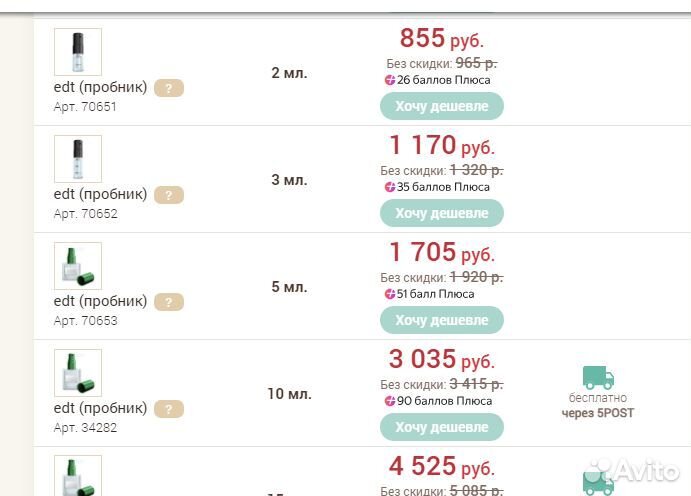
Task: Click Хочу дешевле button for 1 170 руб. item
Action: [x=442, y=213]
